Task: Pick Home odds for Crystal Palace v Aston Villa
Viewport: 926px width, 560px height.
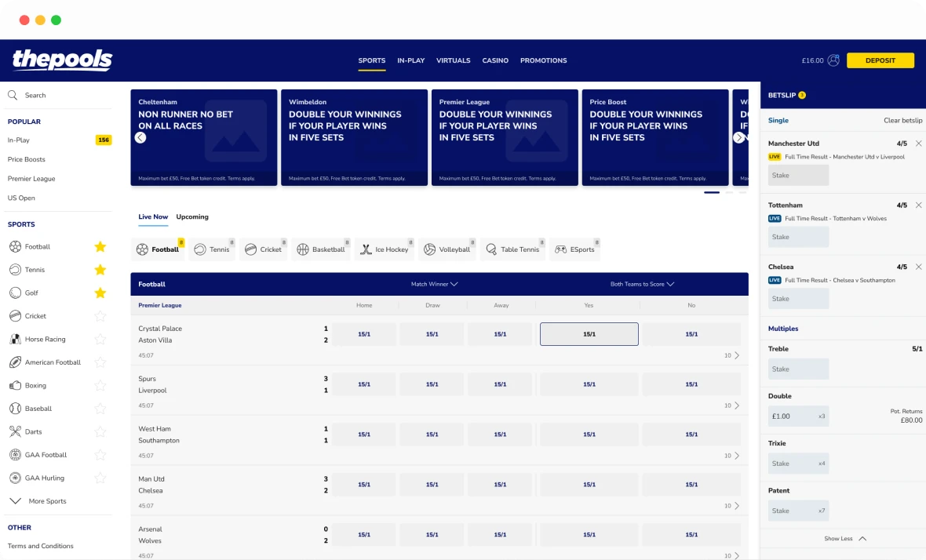Action: (364, 334)
